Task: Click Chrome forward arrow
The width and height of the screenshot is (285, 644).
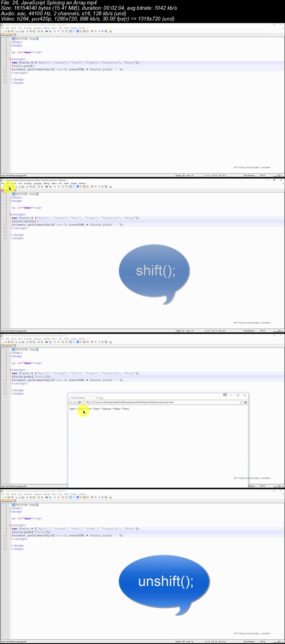Action: pos(75,402)
